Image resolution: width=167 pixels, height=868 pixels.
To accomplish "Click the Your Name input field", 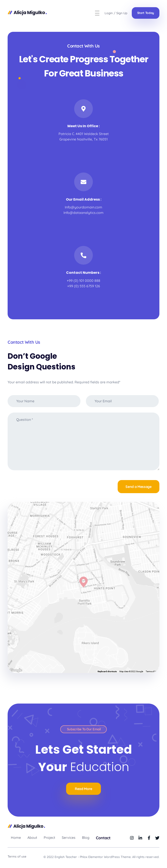I will point(44,401).
